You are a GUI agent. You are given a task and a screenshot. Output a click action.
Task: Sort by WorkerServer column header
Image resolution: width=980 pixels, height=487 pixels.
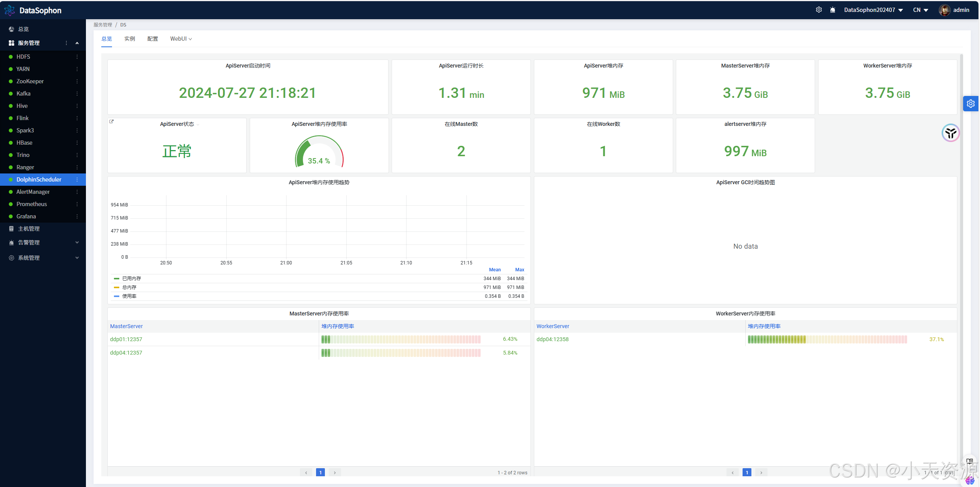(553, 326)
